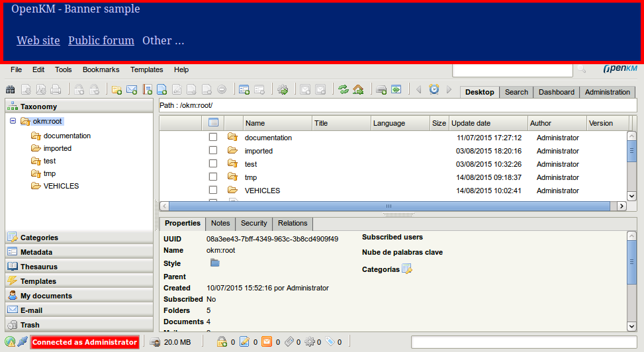Click the plug connection status icon
This screenshot has width=644, height=352.
pos(23,341)
